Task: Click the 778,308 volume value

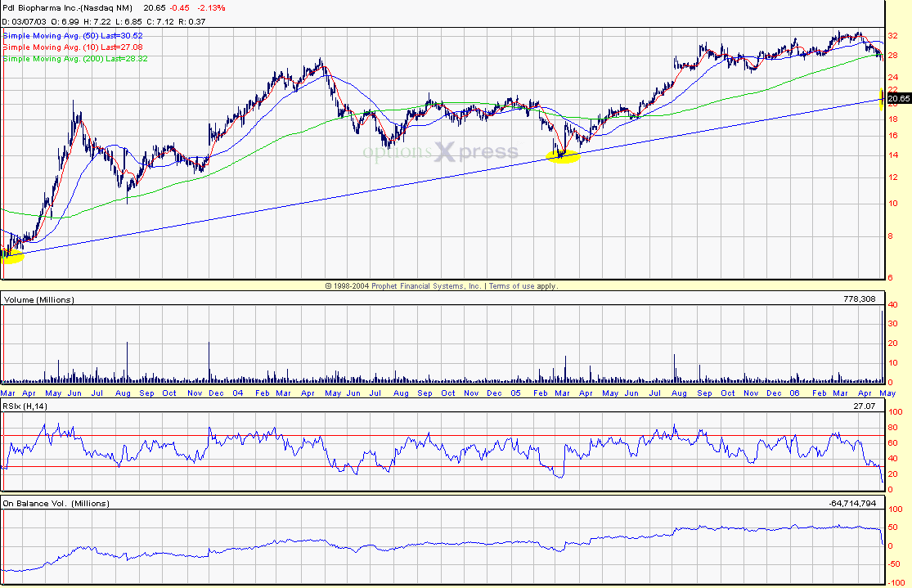Action: pyautogui.click(x=860, y=299)
